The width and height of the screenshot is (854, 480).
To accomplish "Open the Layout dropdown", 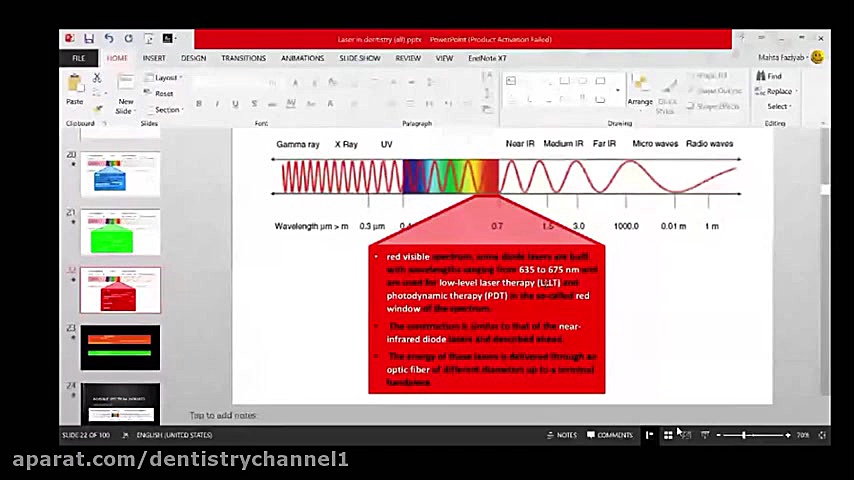I will [x=165, y=77].
